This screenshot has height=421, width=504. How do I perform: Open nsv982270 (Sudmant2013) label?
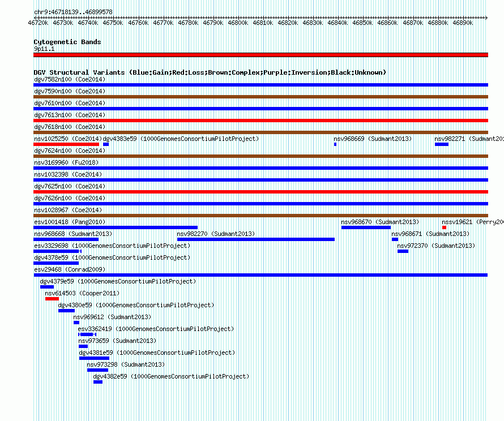point(216,234)
